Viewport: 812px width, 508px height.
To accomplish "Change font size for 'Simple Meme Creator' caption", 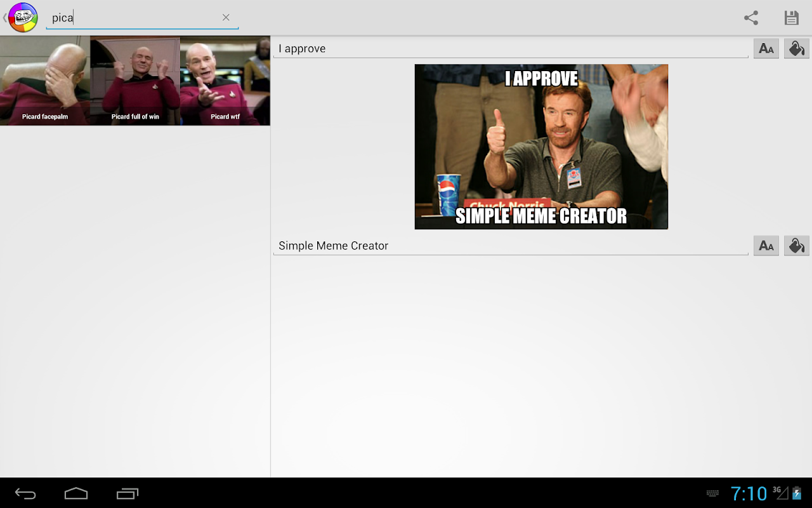I will pos(766,246).
